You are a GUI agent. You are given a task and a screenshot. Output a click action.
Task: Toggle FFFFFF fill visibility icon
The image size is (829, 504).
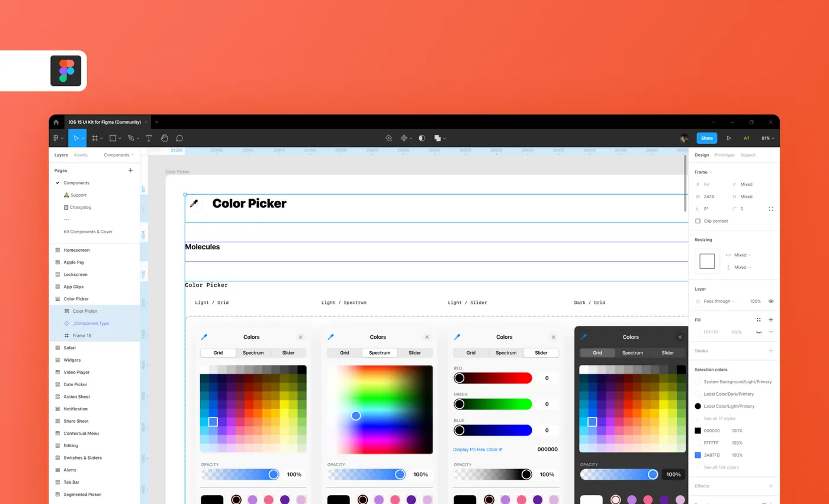[759, 332]
